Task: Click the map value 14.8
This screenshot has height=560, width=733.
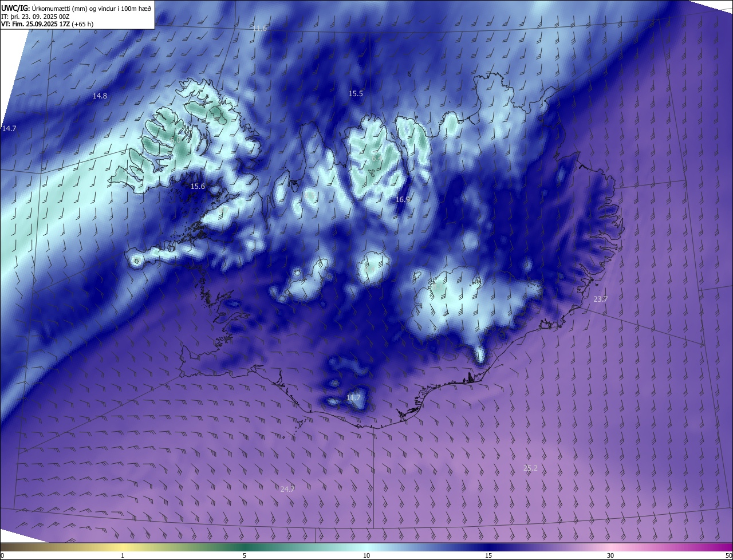Action: pos(100,96)
